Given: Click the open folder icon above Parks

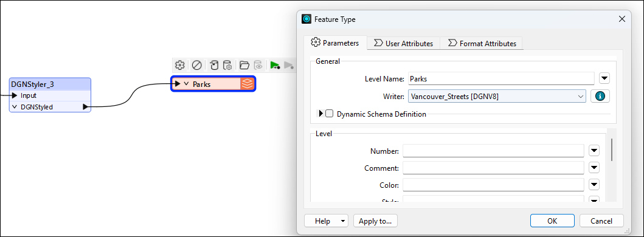Looking at the screenshot, I should (244, 65).
